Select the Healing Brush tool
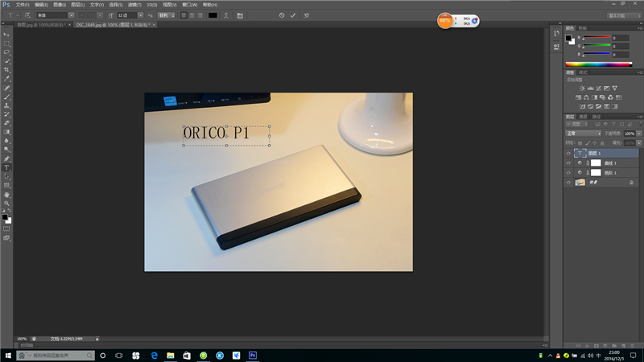This screenshot has width=644, height=362. tap(6, 88)
